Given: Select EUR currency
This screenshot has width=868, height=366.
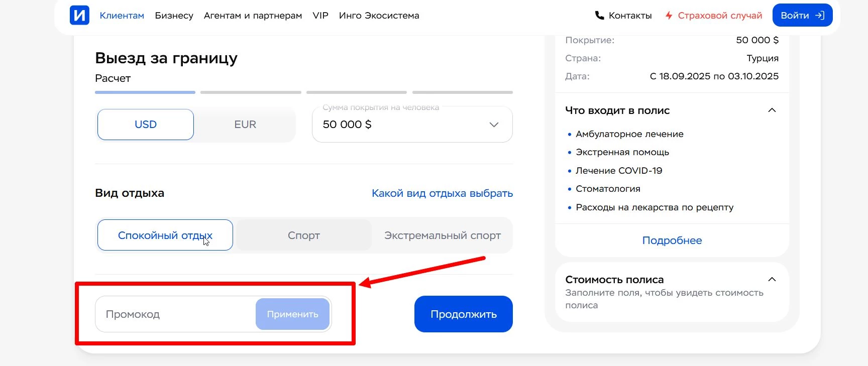Looking at the screenshot, I should pos(245,124).
